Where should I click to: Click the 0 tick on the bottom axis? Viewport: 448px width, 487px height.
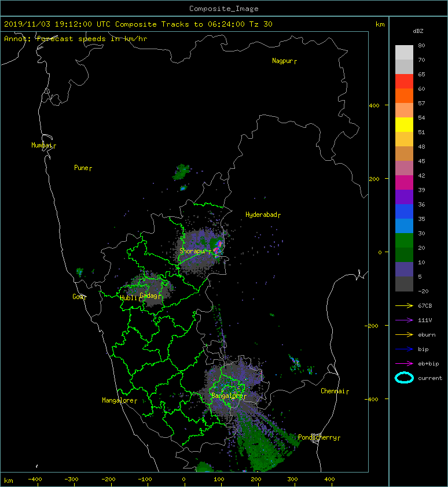tap(183, 479)
